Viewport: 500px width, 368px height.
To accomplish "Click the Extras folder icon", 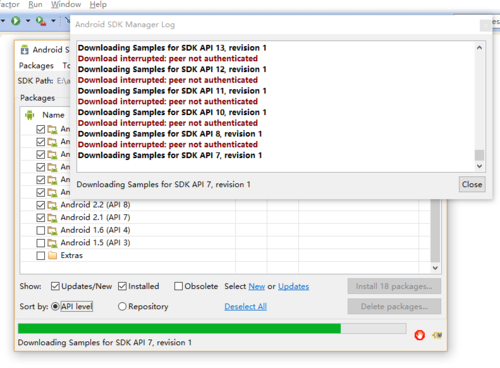I will [52, 255].
